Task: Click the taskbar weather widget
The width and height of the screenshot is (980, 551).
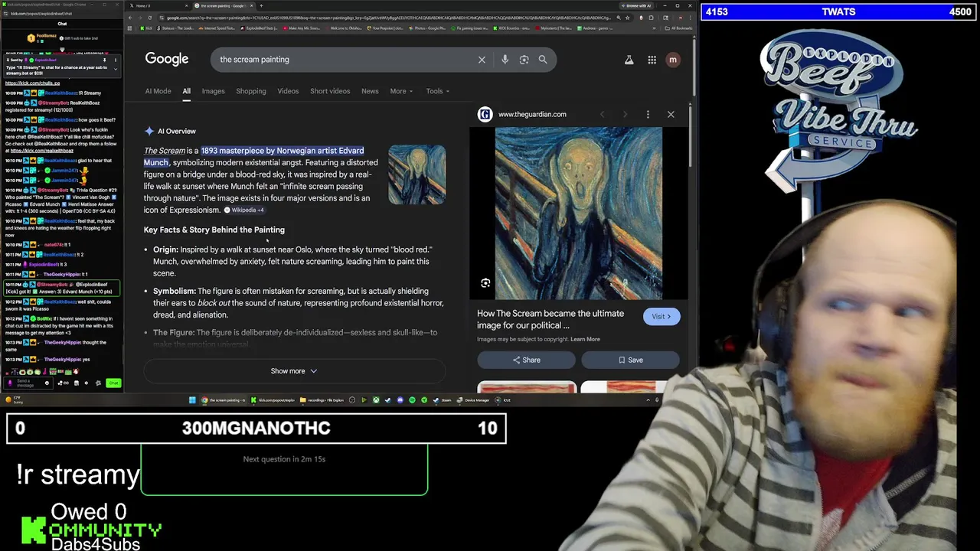Action: [15, 400]
